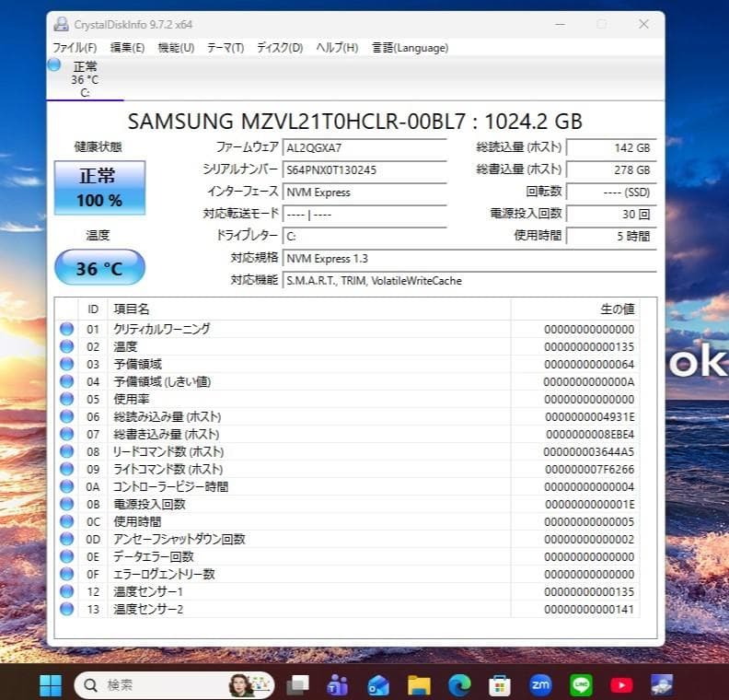Open Zoom from the taskbar
Viewport: 729px width, 700px height.
540,685
